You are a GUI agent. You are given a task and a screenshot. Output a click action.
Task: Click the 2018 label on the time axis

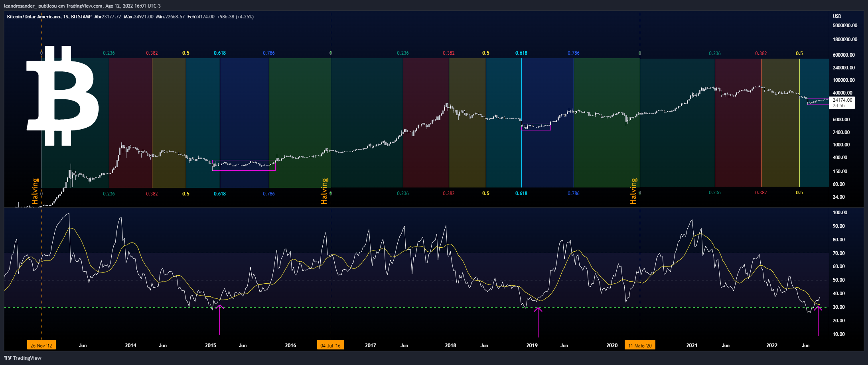[450, 345]
